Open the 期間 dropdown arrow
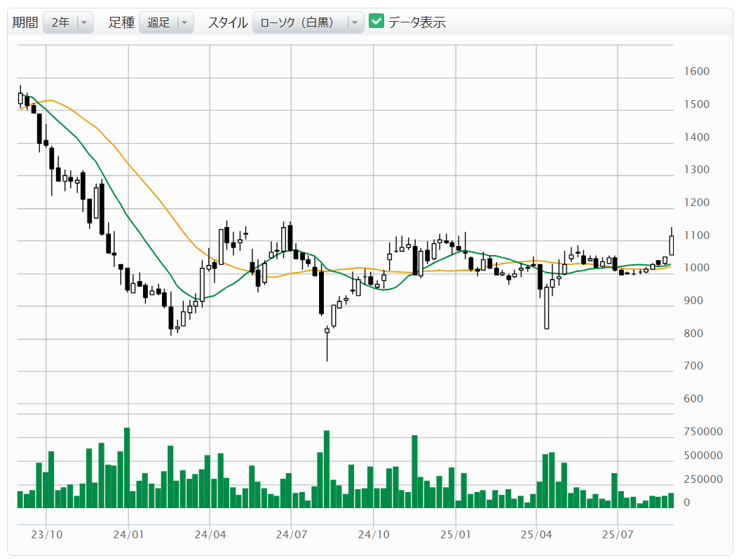The height and width of the screenshot is (560, 741). [84, 22]
